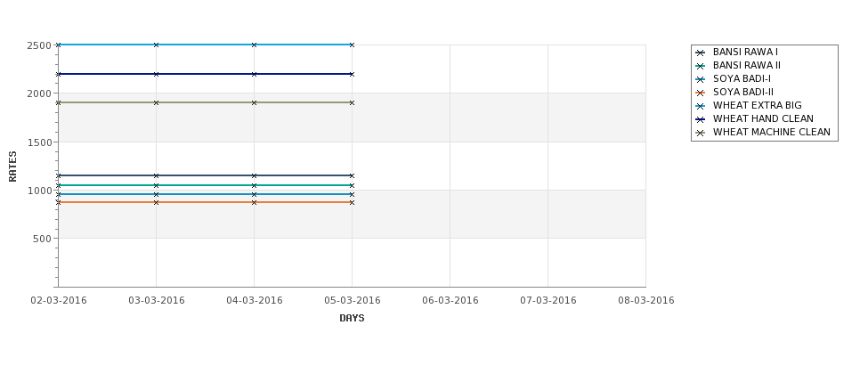Click the orange line data point on 05-03-2016
The width and height of the screenshot is (868, 382).
[x=352, y=203]
